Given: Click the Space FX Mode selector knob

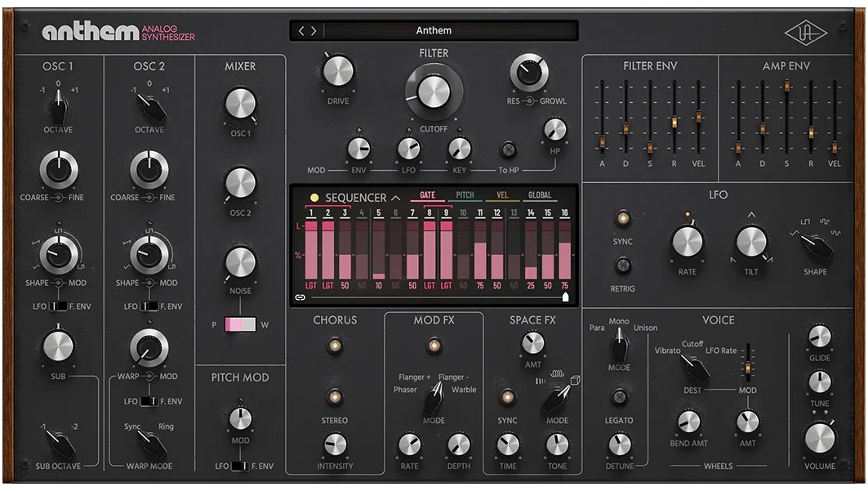Looking at the screenshot, I should (x=557, y=399).
